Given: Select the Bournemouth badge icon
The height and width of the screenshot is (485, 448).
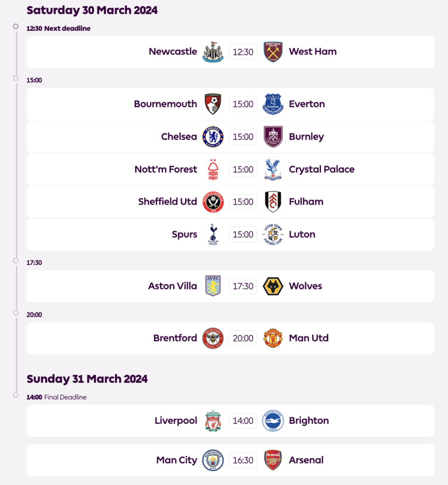Looking at the screenshot, I should click(213, 104).
